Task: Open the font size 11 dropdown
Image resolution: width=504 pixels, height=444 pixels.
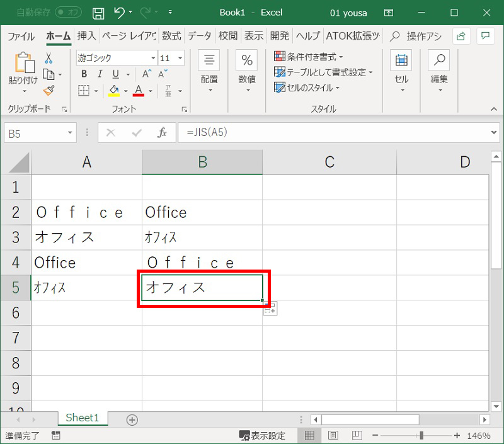Action: [x=180, y=58]
